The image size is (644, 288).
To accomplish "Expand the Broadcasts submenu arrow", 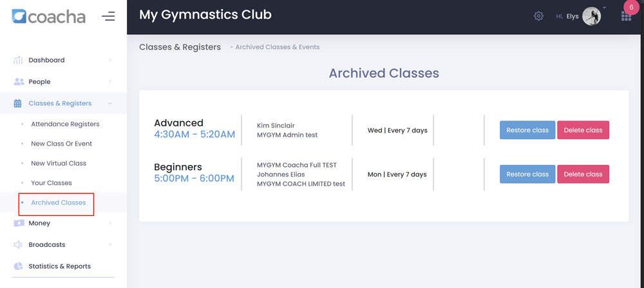I will [x=110, y=245].
